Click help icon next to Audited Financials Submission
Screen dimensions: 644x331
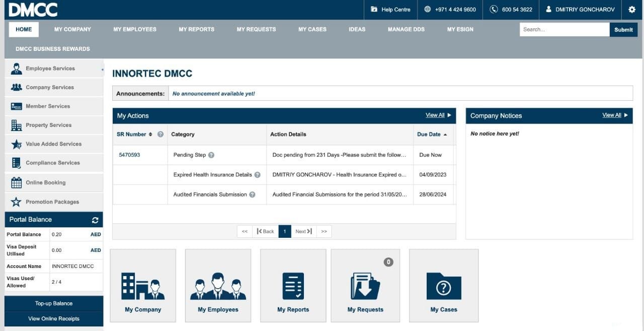[252, 194]
